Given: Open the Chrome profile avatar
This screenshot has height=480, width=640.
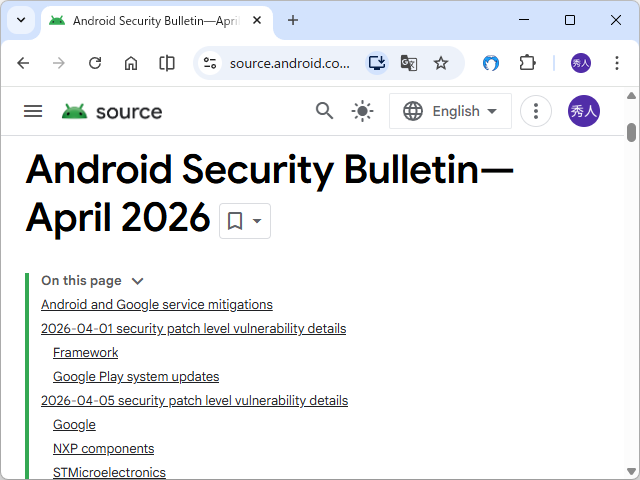Looking at the screenshot, I should pos(580,63).
